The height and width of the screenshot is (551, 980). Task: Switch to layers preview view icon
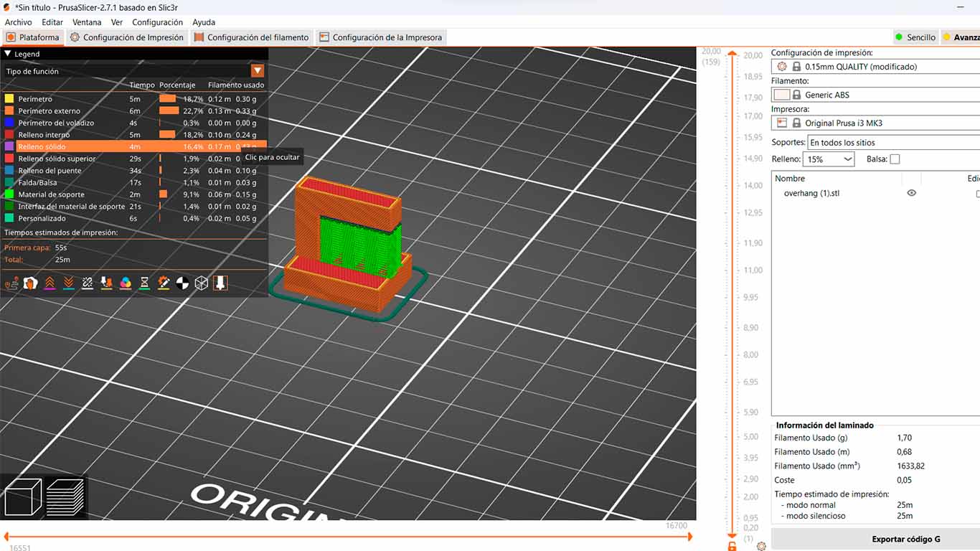point(65,497)
